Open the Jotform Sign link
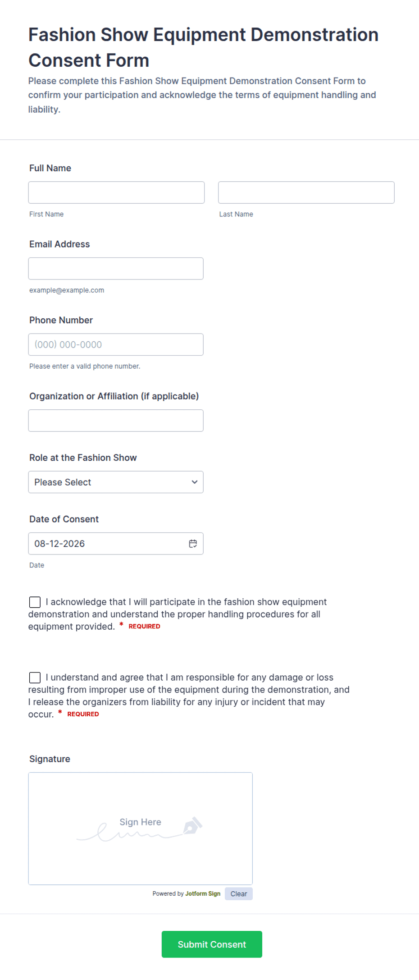419x980 pixels. [203, 893]
